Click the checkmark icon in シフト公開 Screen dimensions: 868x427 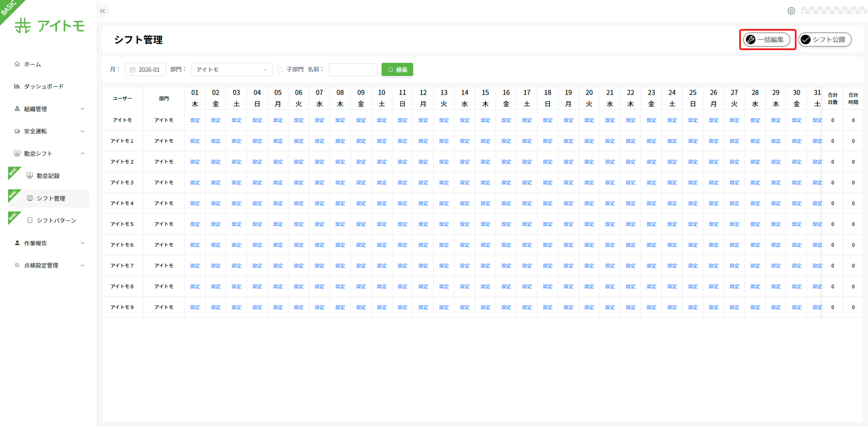806,40
